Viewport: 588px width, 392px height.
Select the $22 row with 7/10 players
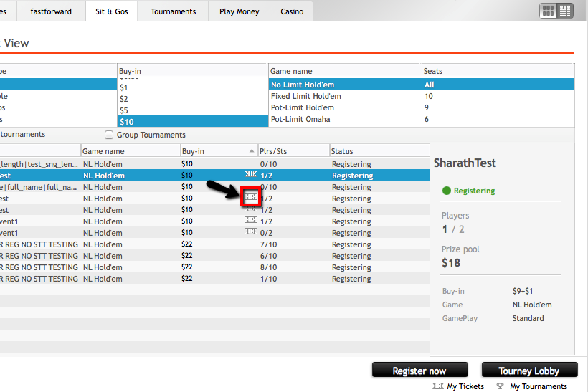214,244
